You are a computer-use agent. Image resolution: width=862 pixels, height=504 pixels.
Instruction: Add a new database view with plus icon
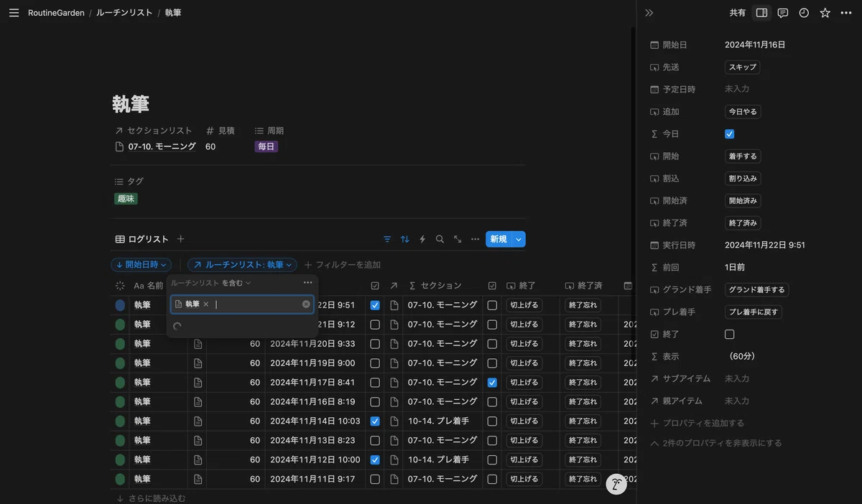click(180, 239)
